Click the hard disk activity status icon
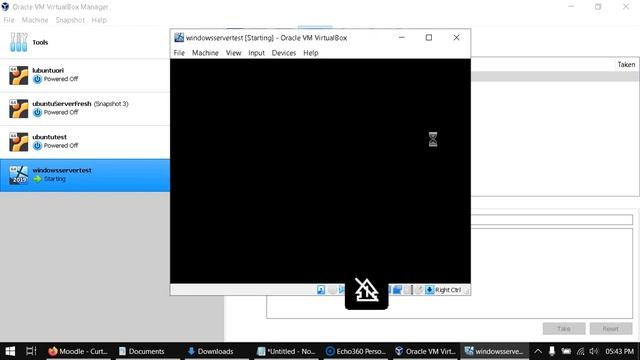This screenshot has width=640, height=360. pyautogui.click(x=321, y=290)
